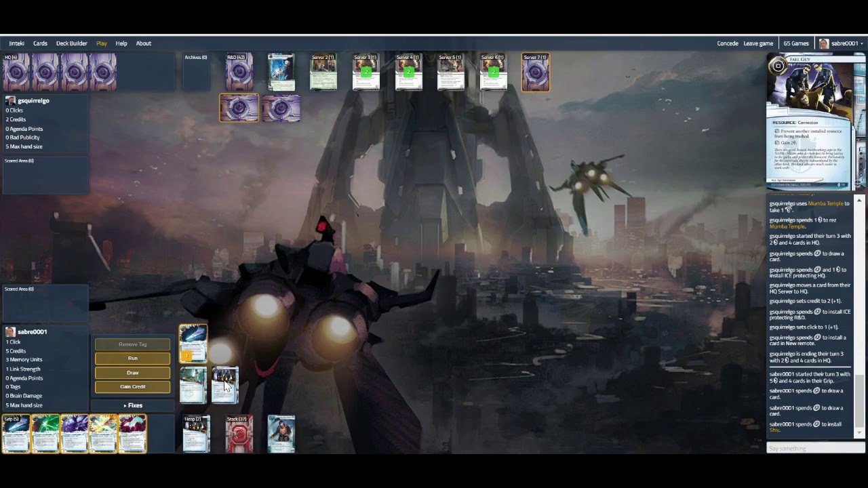Open the Jinteki home menu item
This screenshot has width=868, height=488.
coord(16,43)
